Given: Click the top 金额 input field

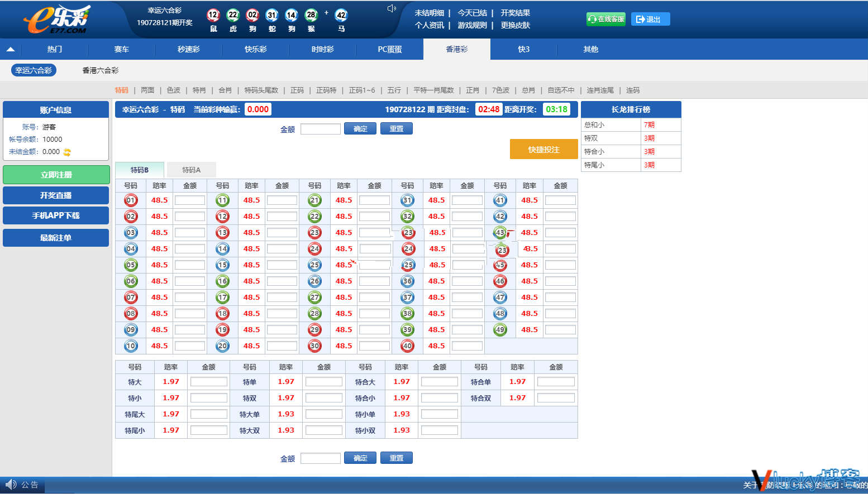Looking at the screenshot, I should click(x=321, y=129).
